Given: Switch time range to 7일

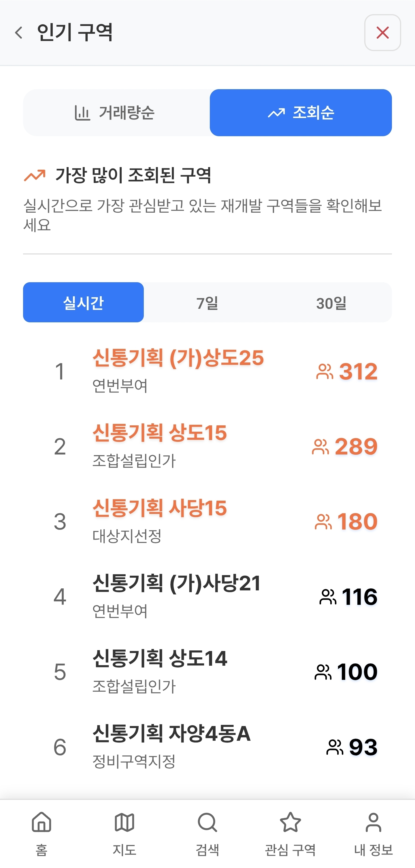Looking at the screenshot, I should (x=207, y=302).
